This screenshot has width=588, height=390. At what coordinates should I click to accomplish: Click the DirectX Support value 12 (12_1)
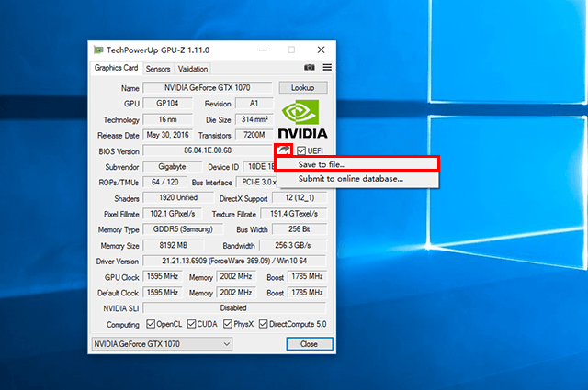tap(300, 198)
